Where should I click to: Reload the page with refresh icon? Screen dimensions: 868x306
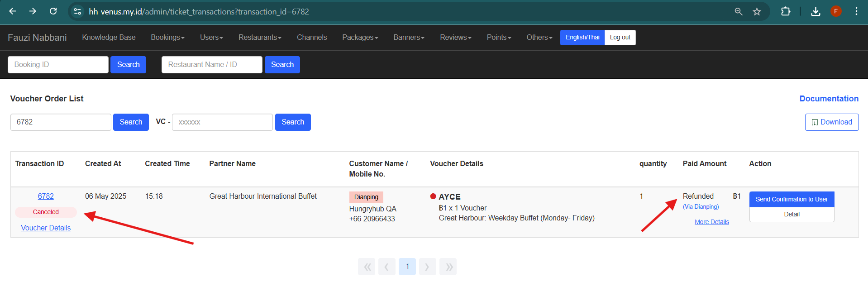53,11
